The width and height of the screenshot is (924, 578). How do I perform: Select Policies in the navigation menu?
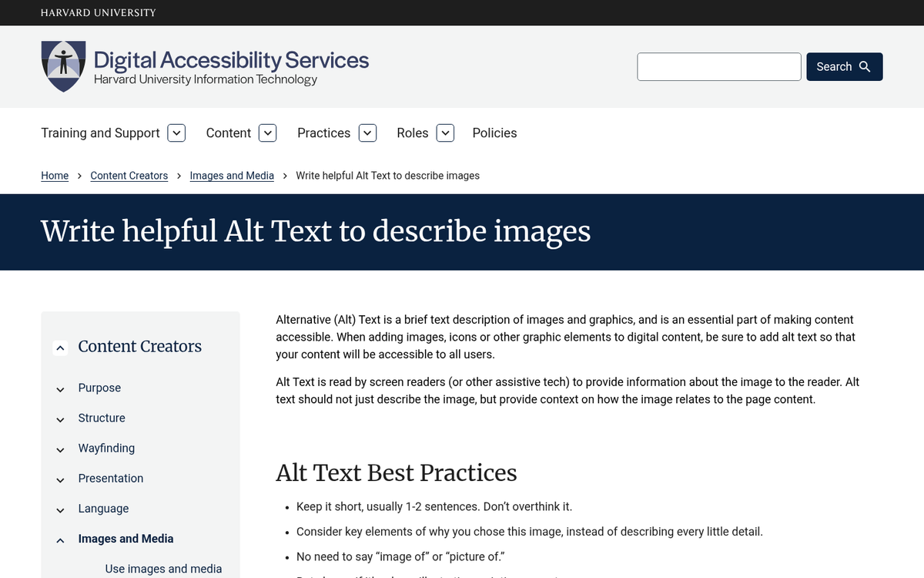(494, 133)
